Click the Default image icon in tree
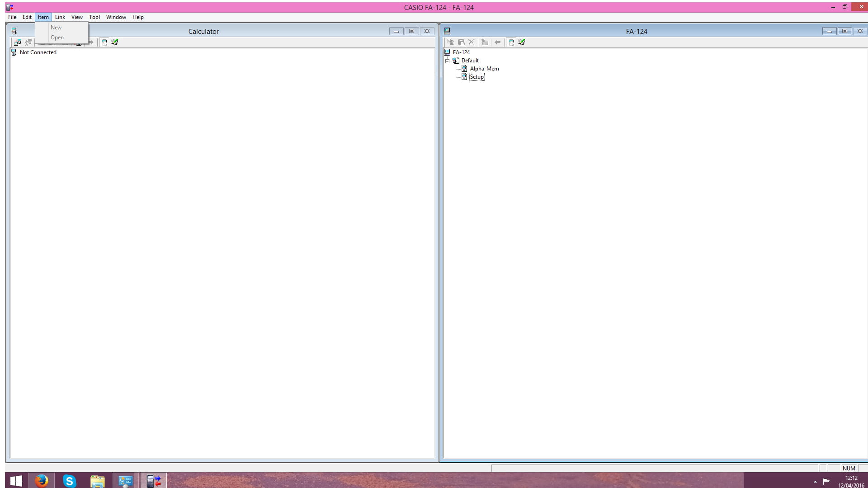 pos(456,61)
